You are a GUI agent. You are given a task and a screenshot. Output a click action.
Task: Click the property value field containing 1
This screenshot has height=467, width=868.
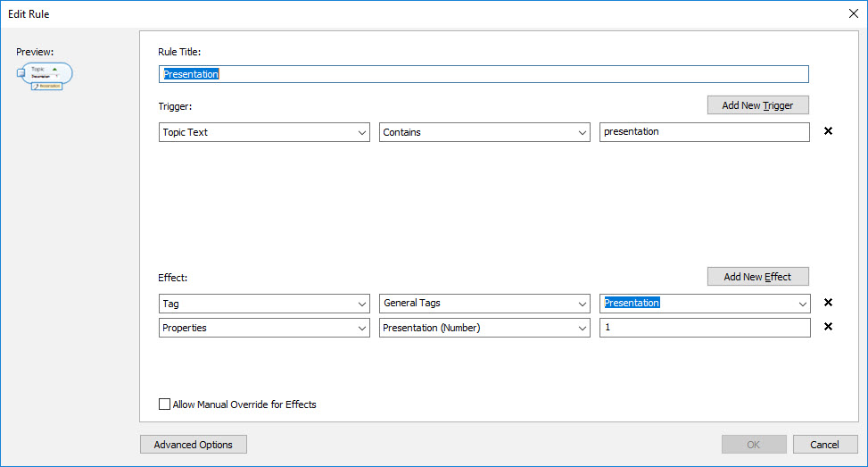point(705,329)
